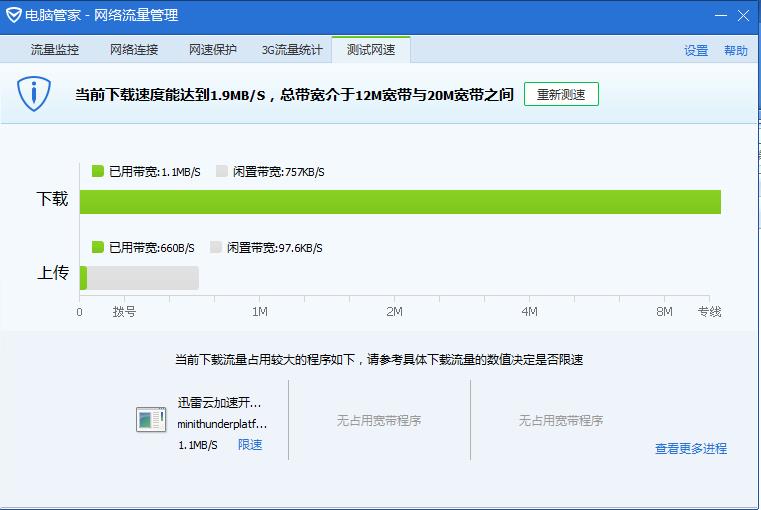Click the 电脑管家 shield logo icon
Viewport: 761px width, 510px height.
tap(14, 15)
